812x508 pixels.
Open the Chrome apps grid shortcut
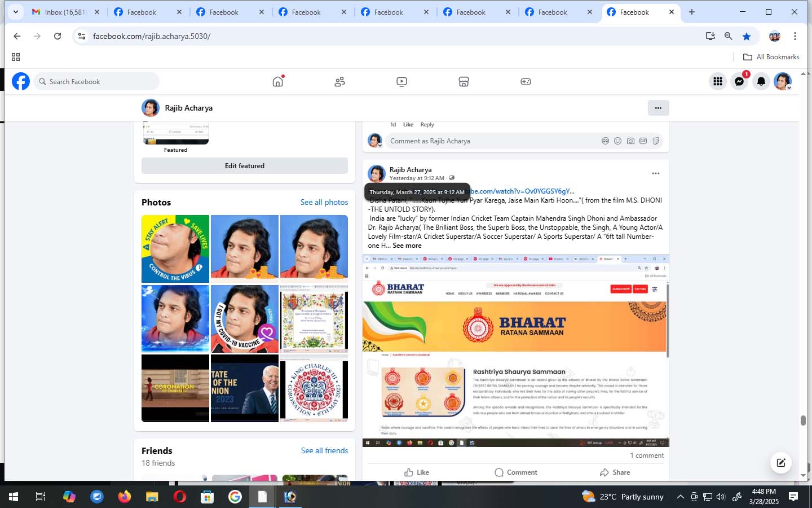coord(16,57)
